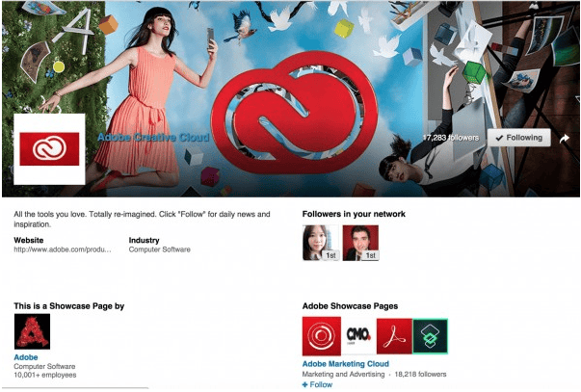
Task: Toggle the Following button
Action: [519, 138]
